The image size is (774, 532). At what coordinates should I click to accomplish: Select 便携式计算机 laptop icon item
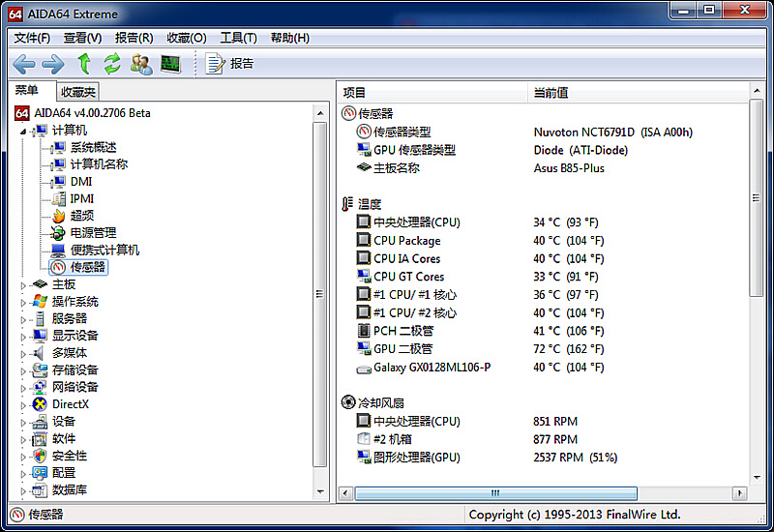(x=58, y=251)
